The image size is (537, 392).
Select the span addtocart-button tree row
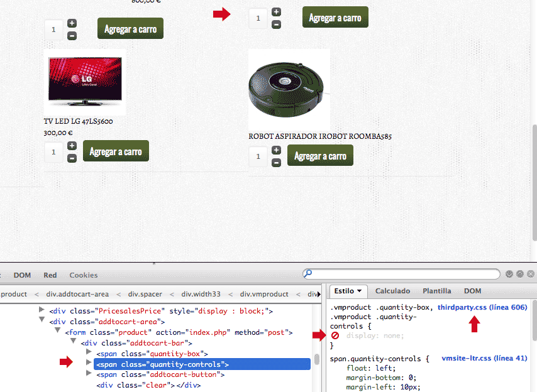click(x=160, y=374)
